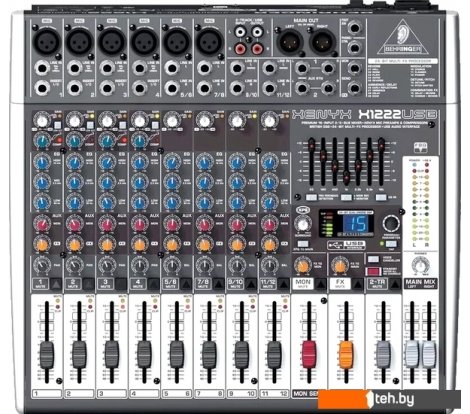Click the red 2-track output right RCA jack
470x414 pixels.
[257, 49]
